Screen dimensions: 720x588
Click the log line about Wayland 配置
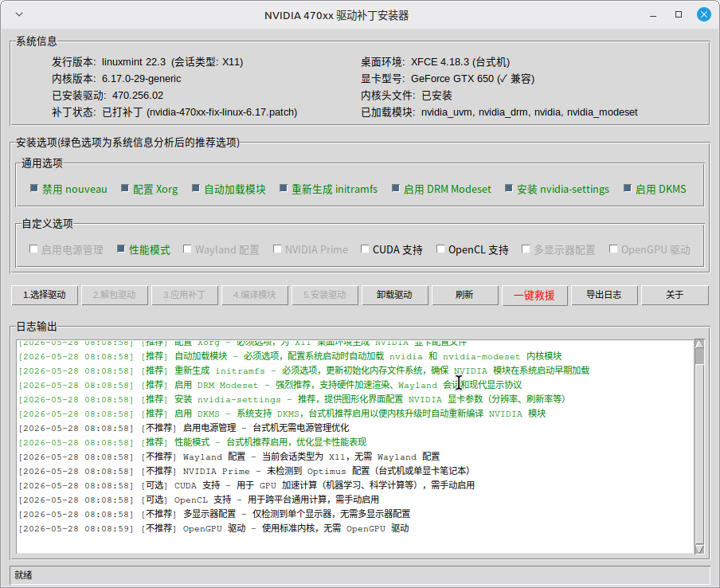click(229, 457)
